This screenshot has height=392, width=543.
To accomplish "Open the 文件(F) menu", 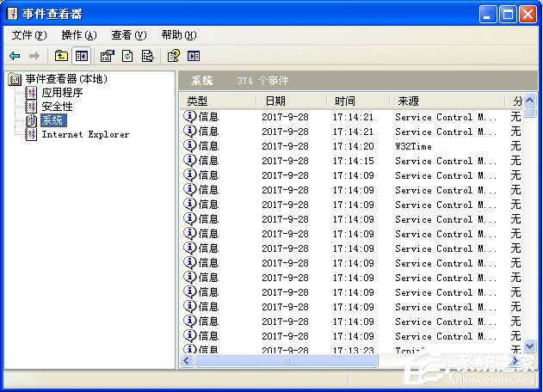I will coord(29,35).
